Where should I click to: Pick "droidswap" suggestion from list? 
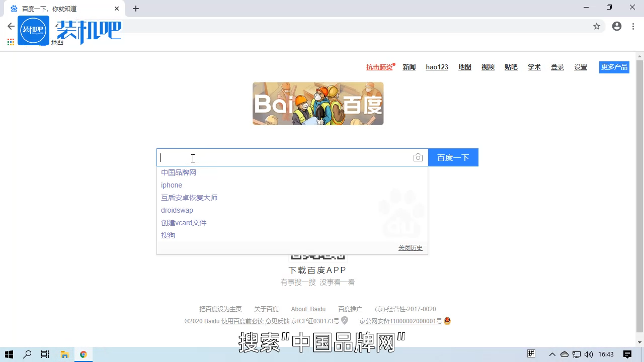click(177, 210)
